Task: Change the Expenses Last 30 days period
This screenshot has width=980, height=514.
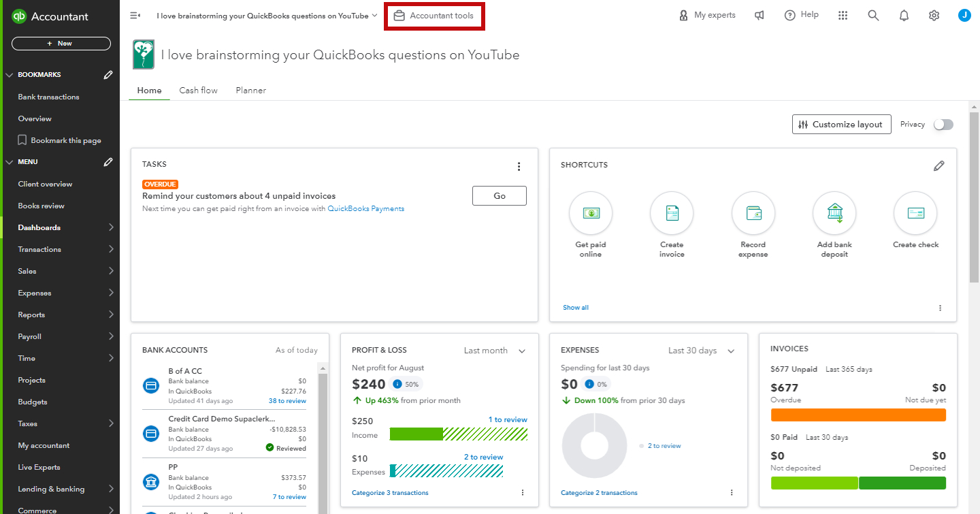Action: (x=702, y=351)
